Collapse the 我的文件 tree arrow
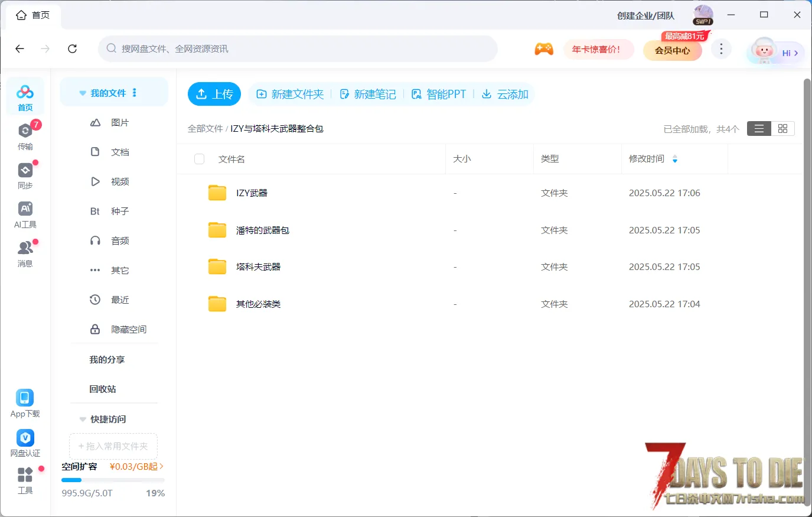 click(83, 93)
